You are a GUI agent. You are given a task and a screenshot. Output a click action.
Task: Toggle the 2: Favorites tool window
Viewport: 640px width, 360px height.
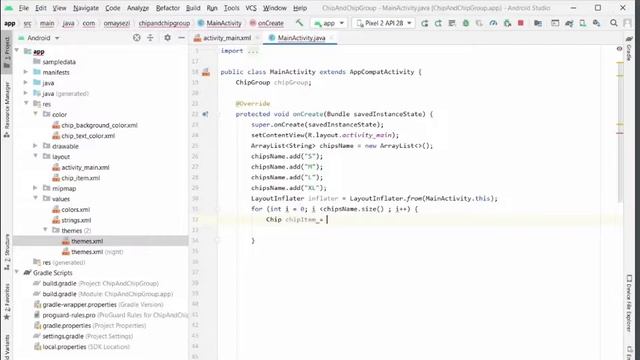(x=7, y=301)
